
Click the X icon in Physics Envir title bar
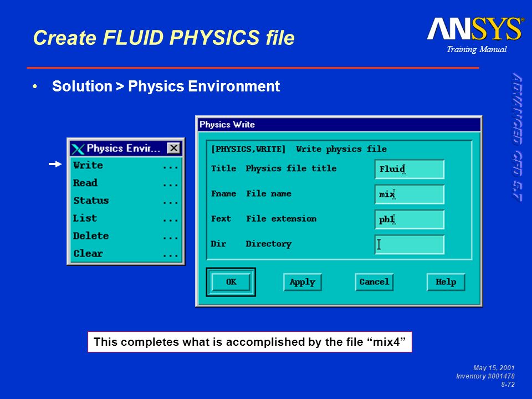(78, 149)
